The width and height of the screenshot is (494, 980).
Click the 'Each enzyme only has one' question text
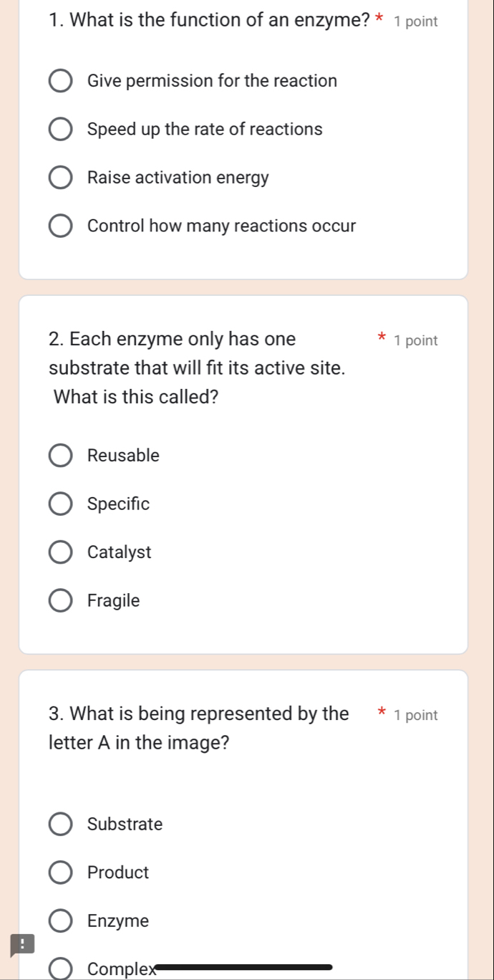click(x=173, y=339)
